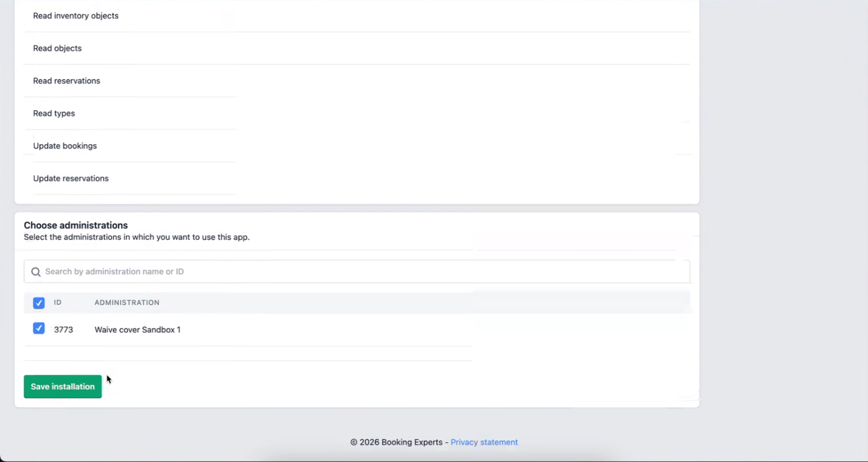This screenshot has height=462, width=868.
Task: Click the 'Update reservations' permission row
Action: [x=357, y=178]
